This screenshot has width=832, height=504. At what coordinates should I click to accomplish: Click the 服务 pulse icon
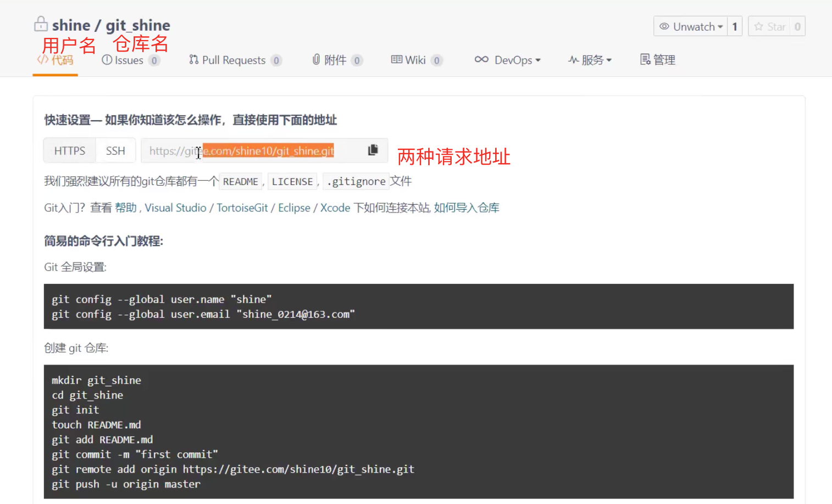pos(573,60)
